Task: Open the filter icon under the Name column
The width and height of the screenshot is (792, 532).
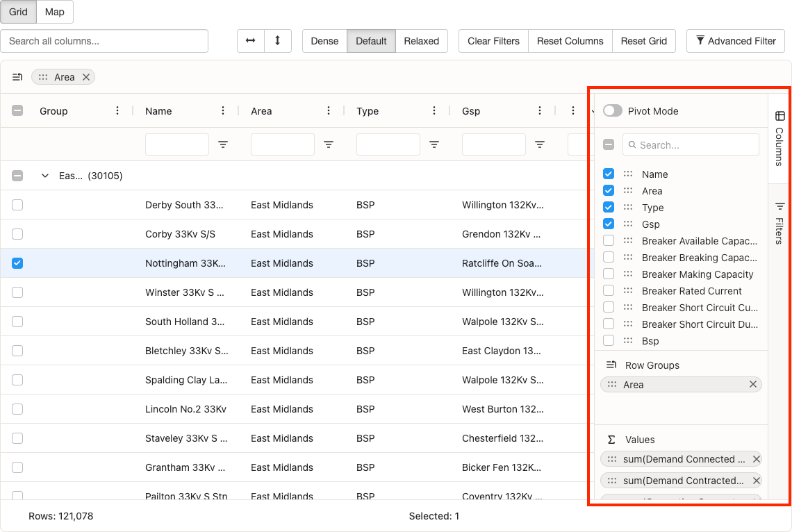Action: 222,144
